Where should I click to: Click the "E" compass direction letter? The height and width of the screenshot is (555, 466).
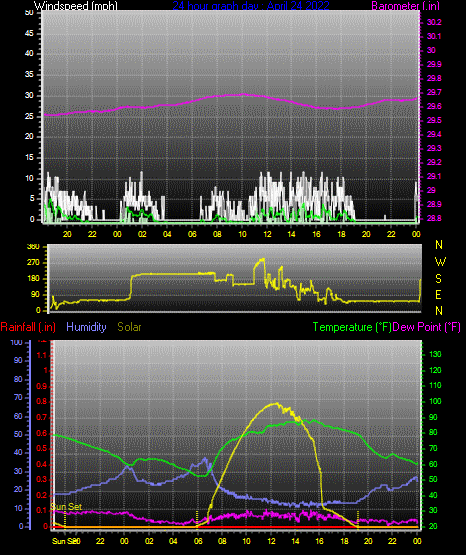(x=438, y=294)
